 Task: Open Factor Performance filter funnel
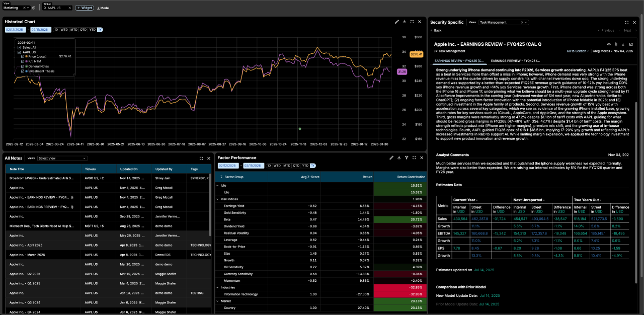(407, 157)
